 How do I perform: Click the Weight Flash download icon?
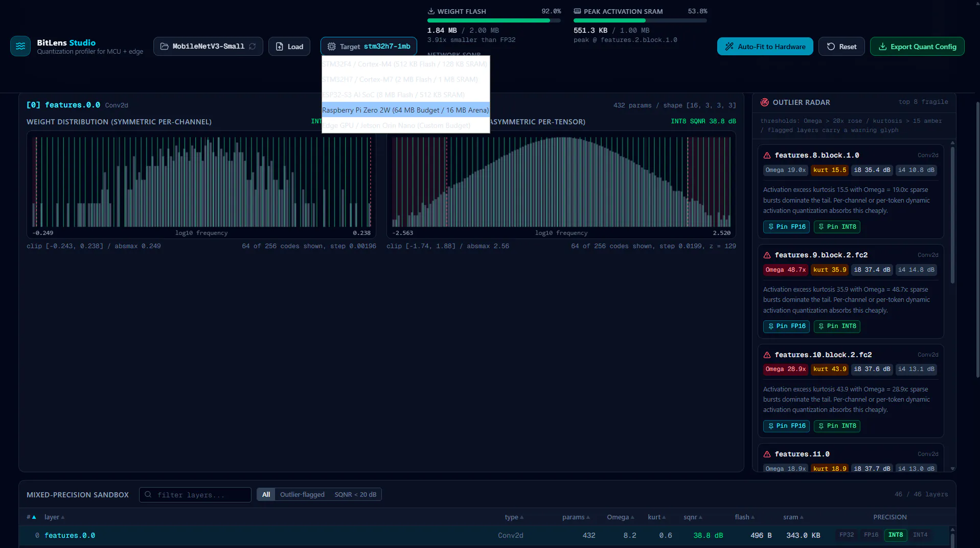click(431, 11)
